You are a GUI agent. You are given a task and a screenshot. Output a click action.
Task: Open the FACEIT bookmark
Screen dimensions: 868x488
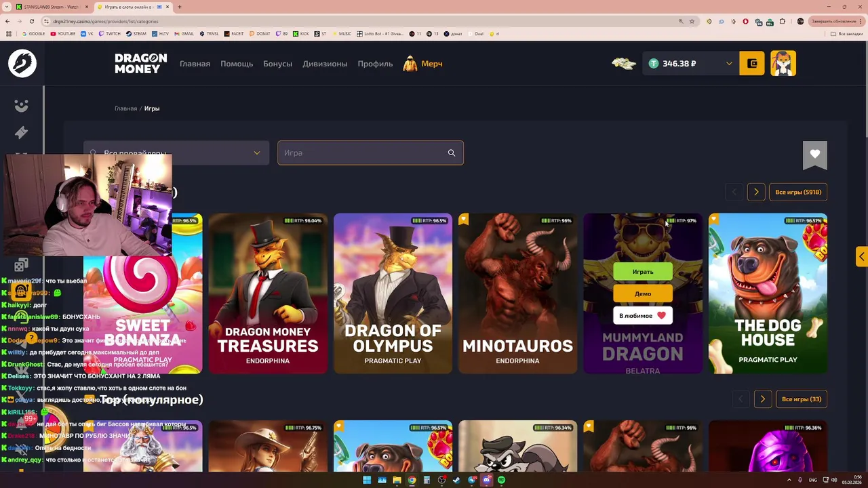click(x=234, y=34)
